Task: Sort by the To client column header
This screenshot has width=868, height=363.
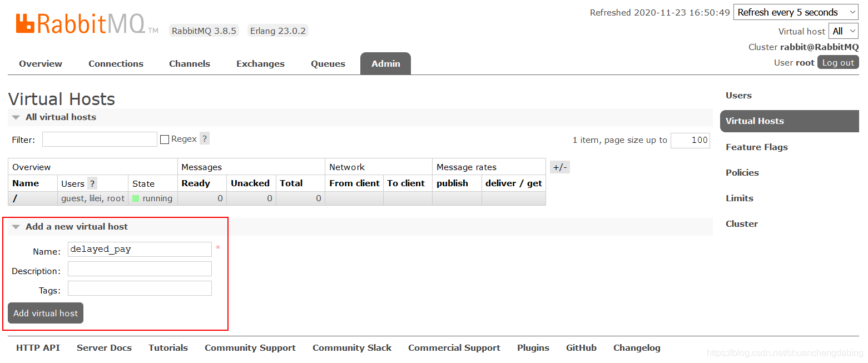Action: [x=406, y=183]
